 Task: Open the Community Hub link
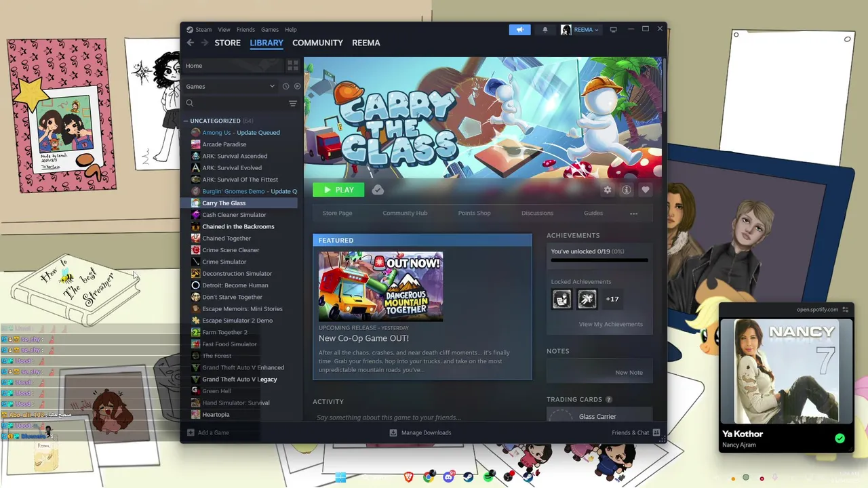pyautogui.click(x=405, y=213)
